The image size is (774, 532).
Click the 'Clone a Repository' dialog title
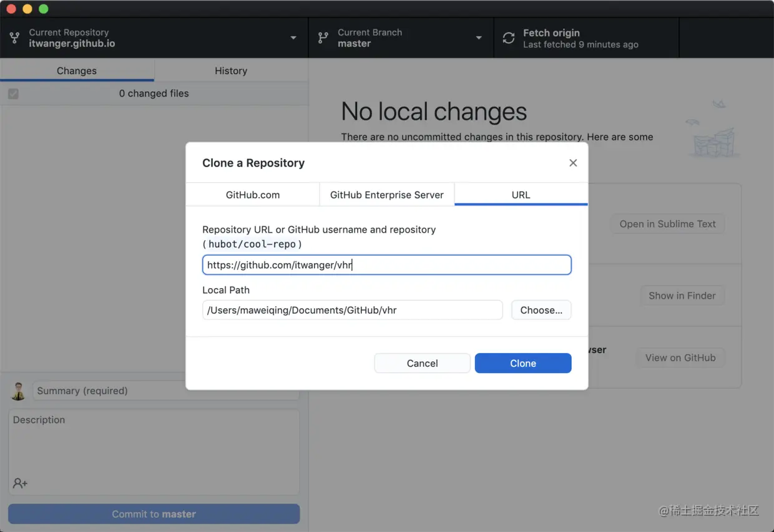[253, 163]
